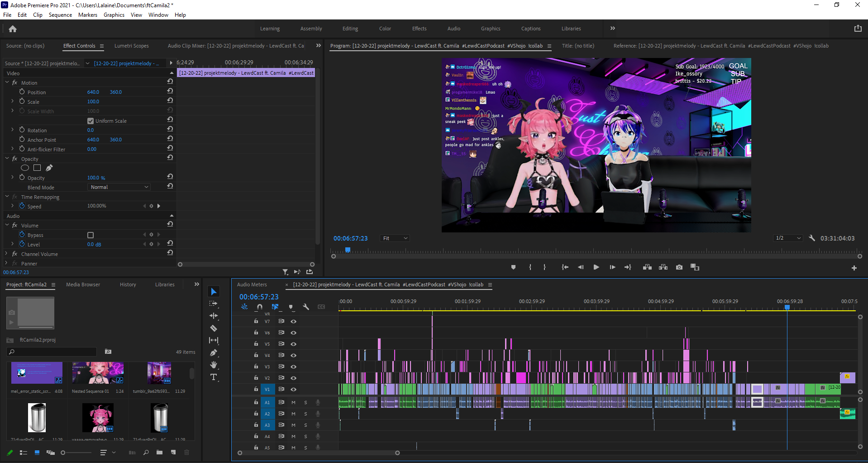
Task: Select the Razor tool
Action: (x=214, y=328)
